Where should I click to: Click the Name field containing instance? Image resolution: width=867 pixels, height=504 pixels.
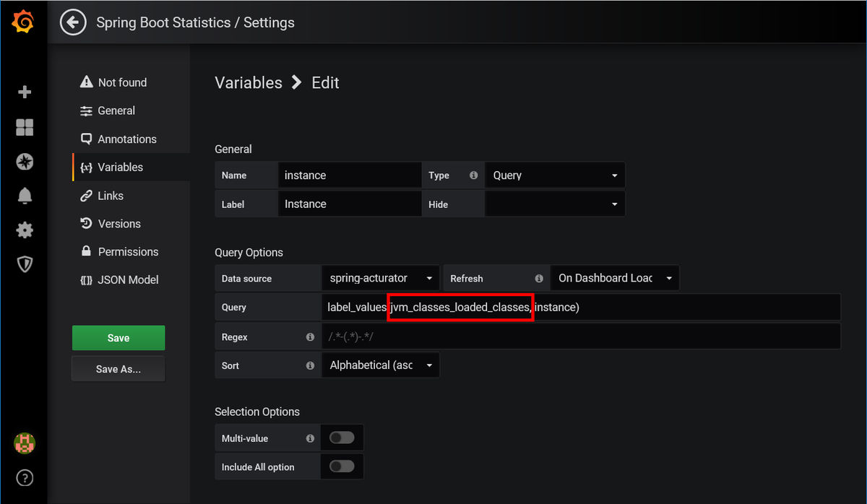pos(350,175)
